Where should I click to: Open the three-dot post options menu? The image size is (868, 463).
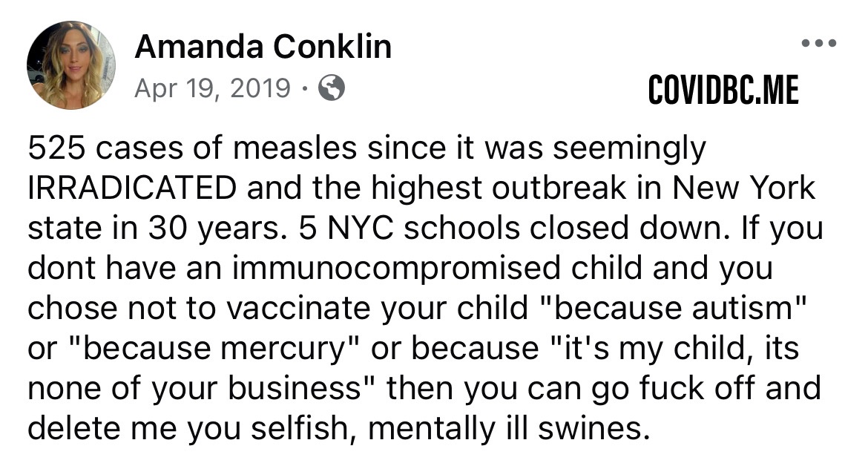[x=820, y=43]
